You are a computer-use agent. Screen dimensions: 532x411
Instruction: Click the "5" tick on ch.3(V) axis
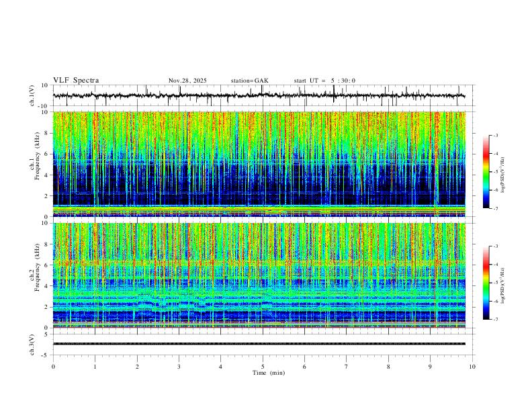(47, 334)
